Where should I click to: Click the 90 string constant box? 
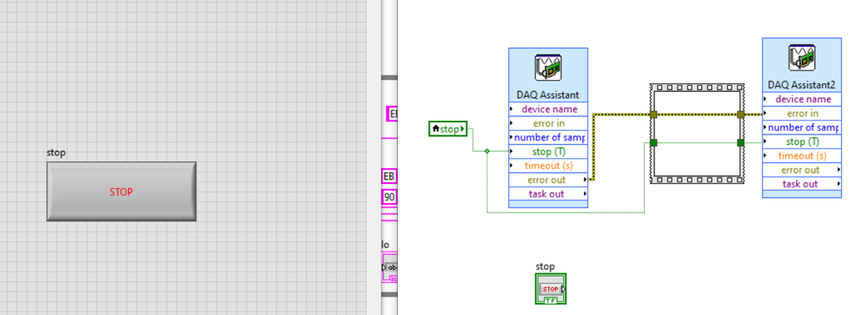390,197
